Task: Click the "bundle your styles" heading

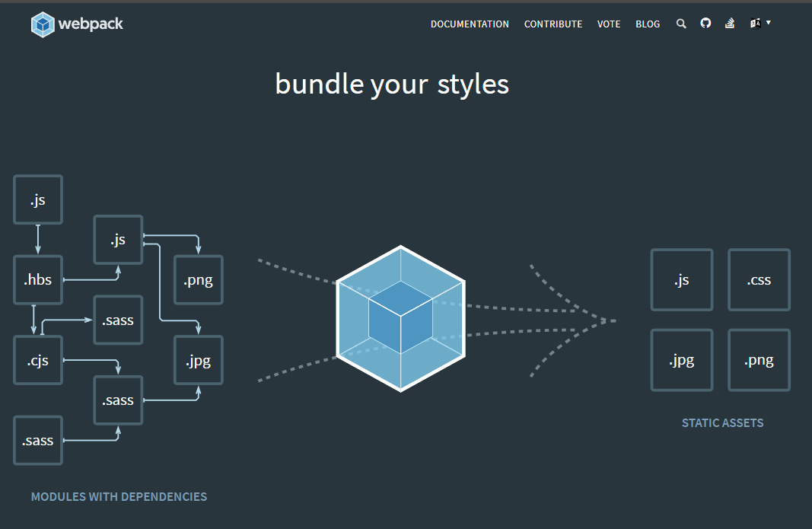Action: click(392, 84)
